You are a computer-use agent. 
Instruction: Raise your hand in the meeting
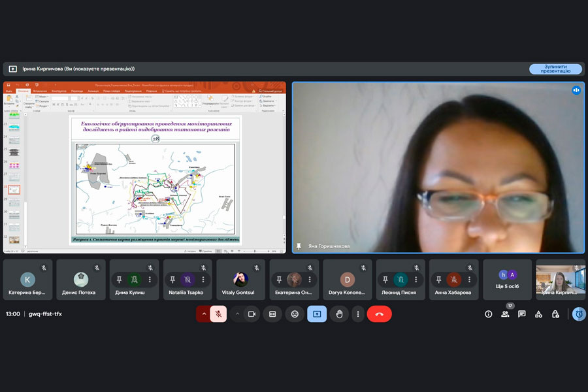[x=339, y=314]
